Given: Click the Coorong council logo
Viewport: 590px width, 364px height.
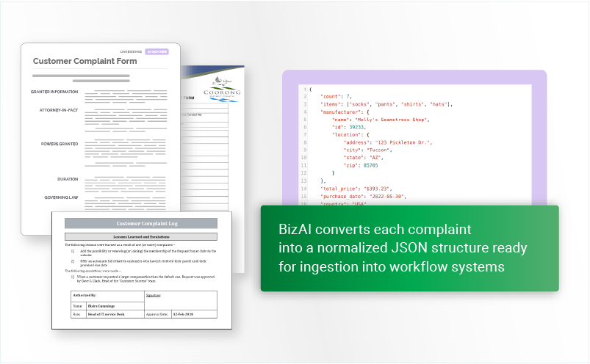Looking at the screenshot, I should (224, 87).
